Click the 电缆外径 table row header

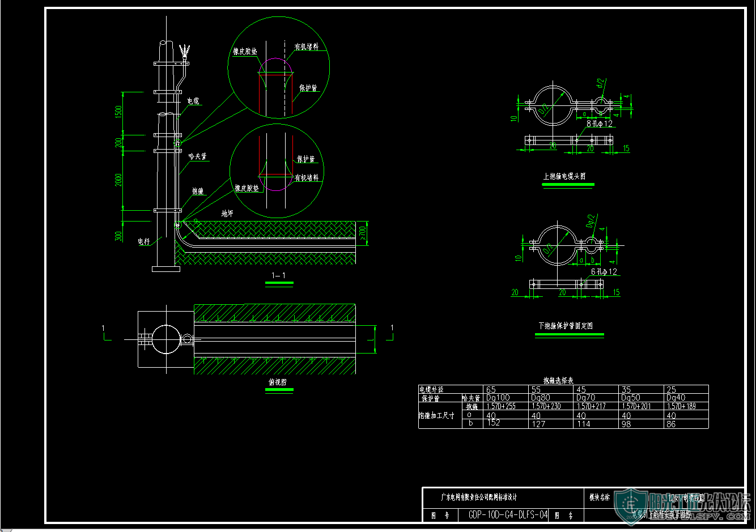tap(431, 389)
